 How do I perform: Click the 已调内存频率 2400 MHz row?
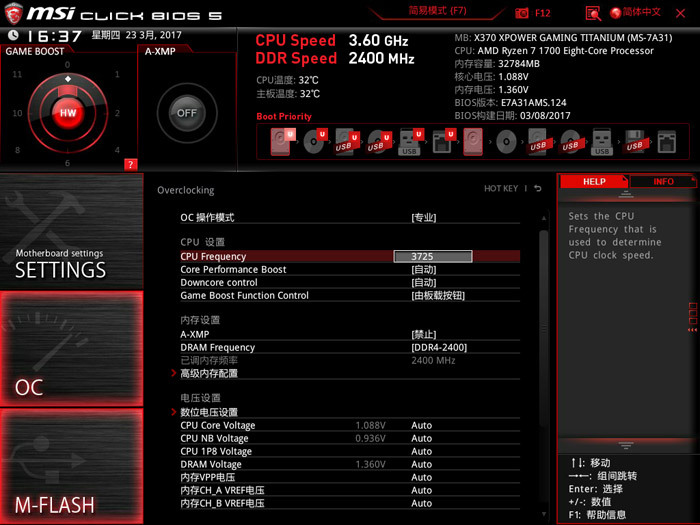click(350, 360)
